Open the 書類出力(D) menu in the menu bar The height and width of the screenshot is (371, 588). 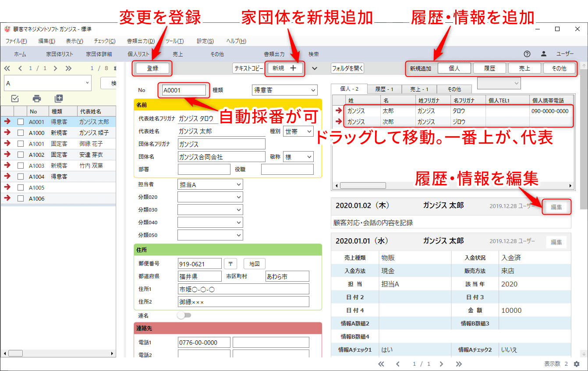141,41
